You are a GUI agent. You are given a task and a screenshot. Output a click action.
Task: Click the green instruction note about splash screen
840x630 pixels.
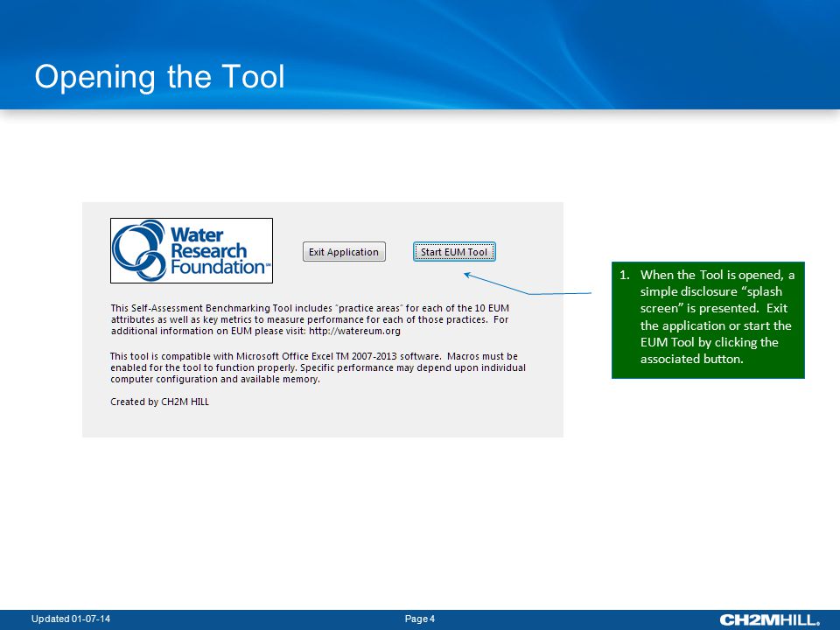tap(708, 320)
